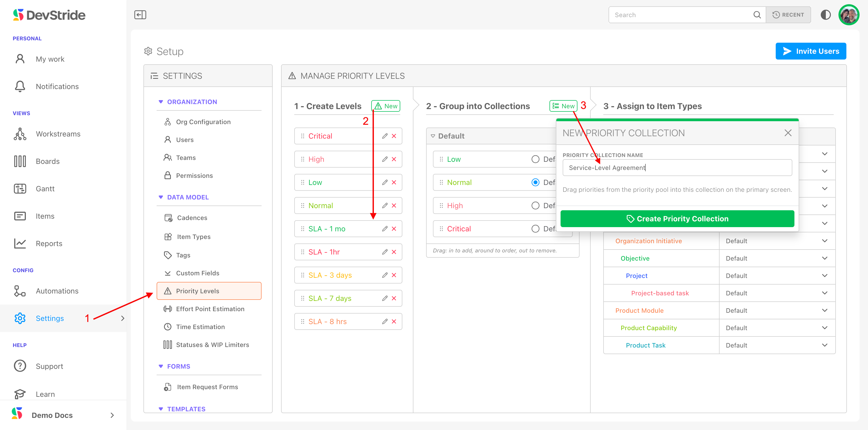Click the Priority Collection Name field

[x=677, y=168]
